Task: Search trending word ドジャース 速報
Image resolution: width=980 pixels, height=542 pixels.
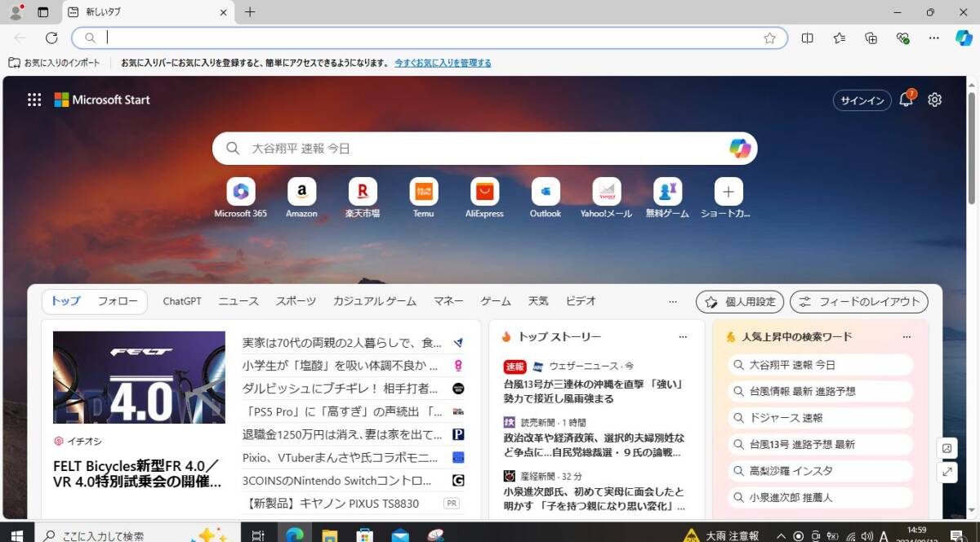Action: [x=820, y=418]
